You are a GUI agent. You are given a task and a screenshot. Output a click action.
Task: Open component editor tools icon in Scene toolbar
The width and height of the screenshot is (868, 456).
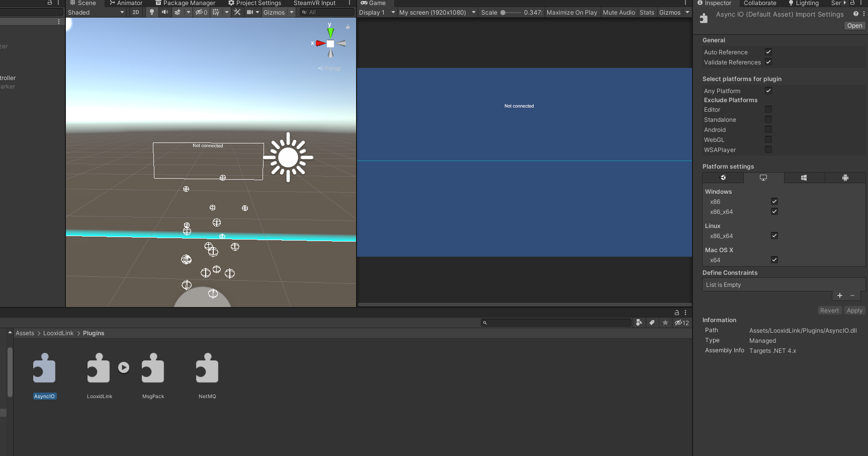click(x=237, y=12)
